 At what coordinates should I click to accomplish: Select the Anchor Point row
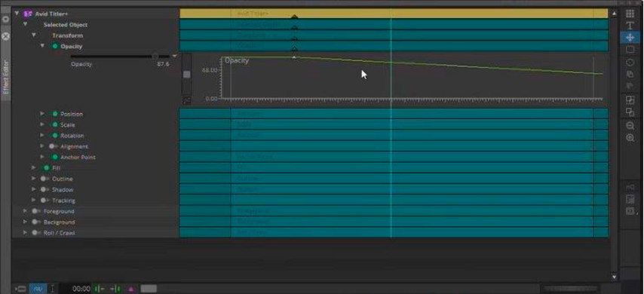(78, 158)
